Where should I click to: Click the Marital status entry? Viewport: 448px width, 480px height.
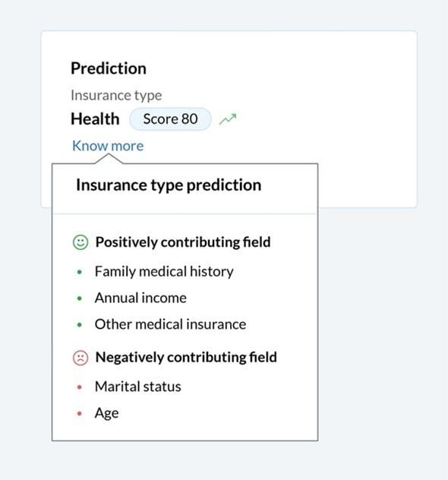(137, 387)
